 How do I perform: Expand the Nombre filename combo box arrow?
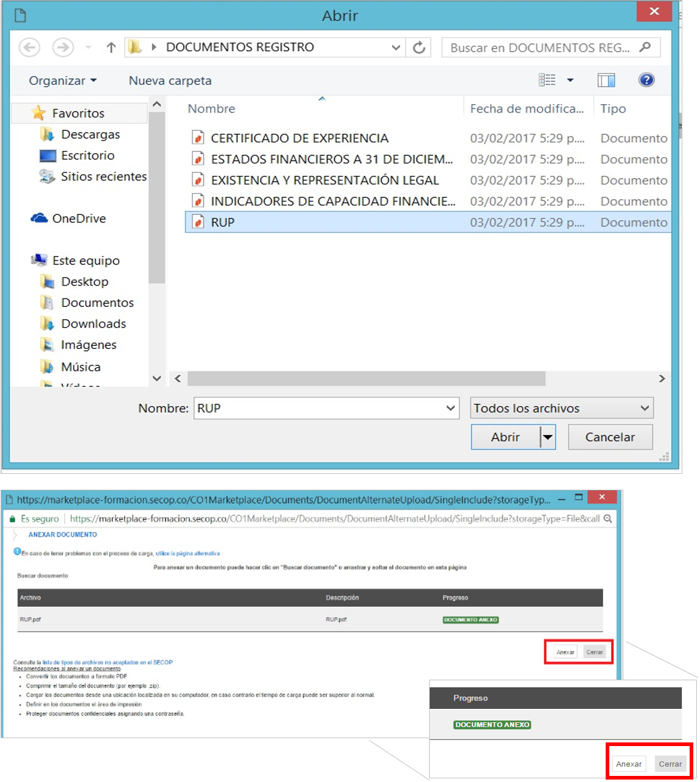[450, 408]
